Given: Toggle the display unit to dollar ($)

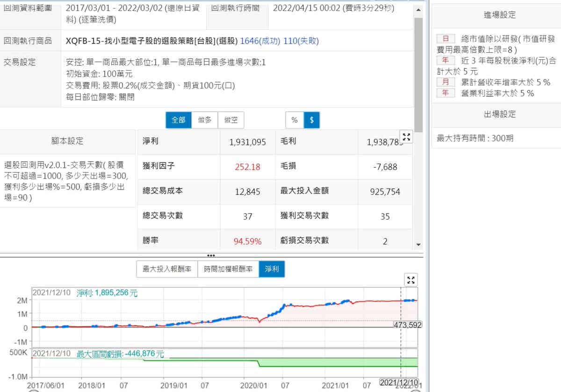Looking at the screenshot, I should 312,120.
